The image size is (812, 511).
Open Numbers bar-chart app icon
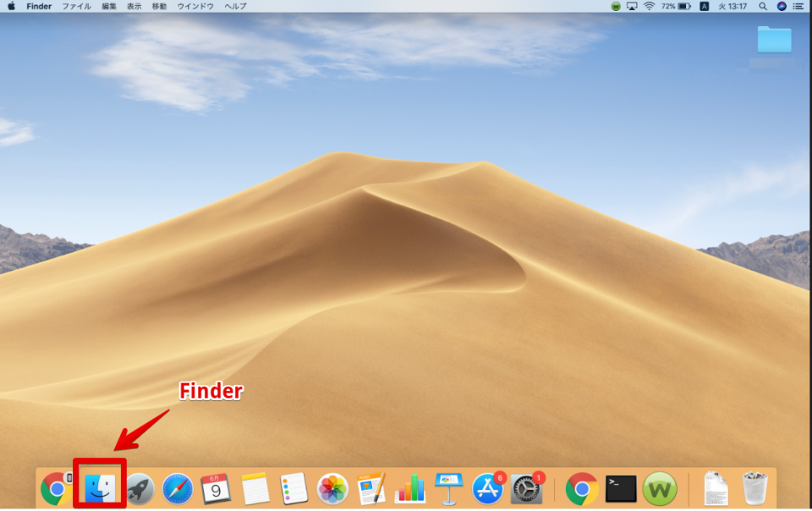coord(410,489)
